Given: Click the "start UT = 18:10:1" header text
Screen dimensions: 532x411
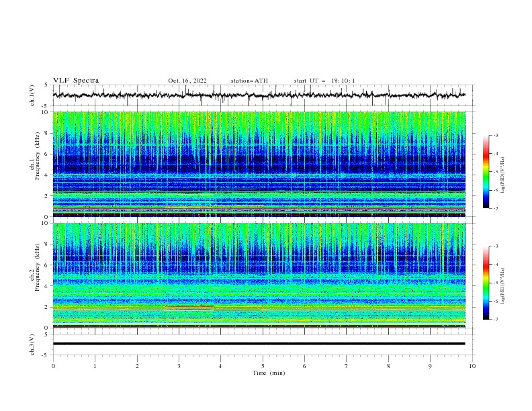Looking at the screenshot, I should [324, 81].
